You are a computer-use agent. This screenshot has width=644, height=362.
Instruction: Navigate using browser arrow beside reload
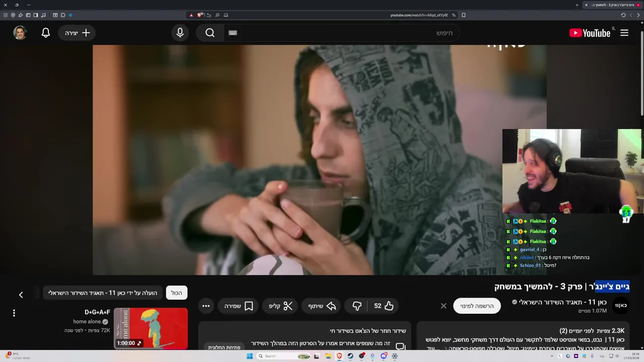pyautogui.click(x=631, y=15)
